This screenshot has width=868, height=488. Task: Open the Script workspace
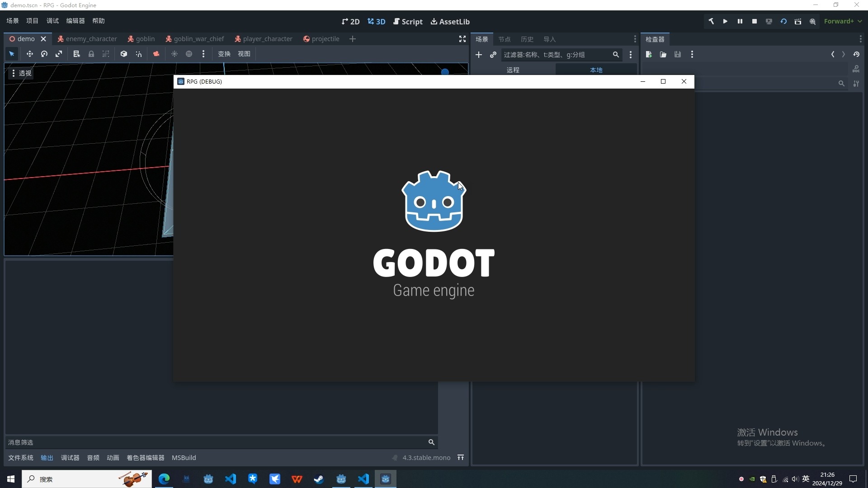[x=408, y=21]
